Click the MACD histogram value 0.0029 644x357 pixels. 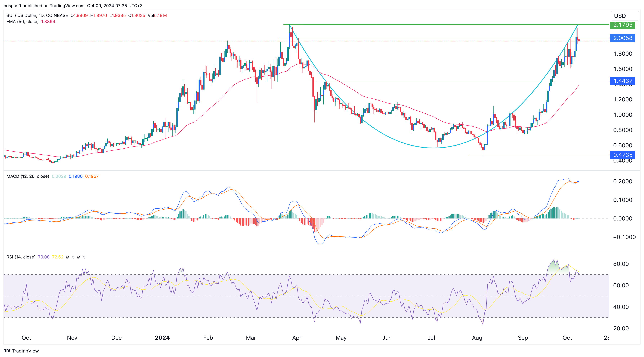59,176
